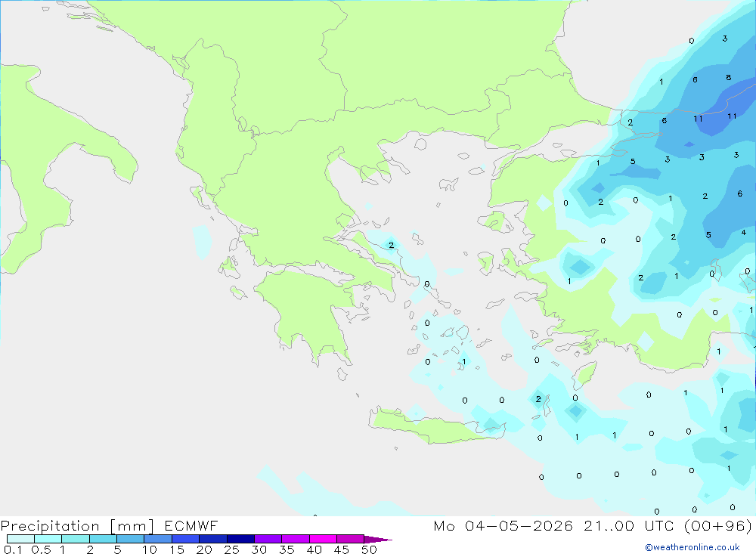
Task: Pick the 40–45 mm legend swatch
Action: point(323,539)
